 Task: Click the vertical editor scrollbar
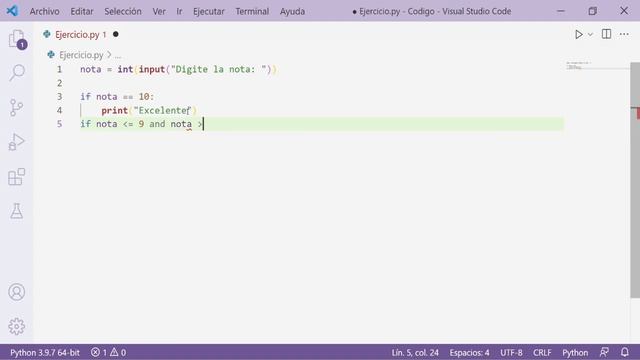pos(635,180)
